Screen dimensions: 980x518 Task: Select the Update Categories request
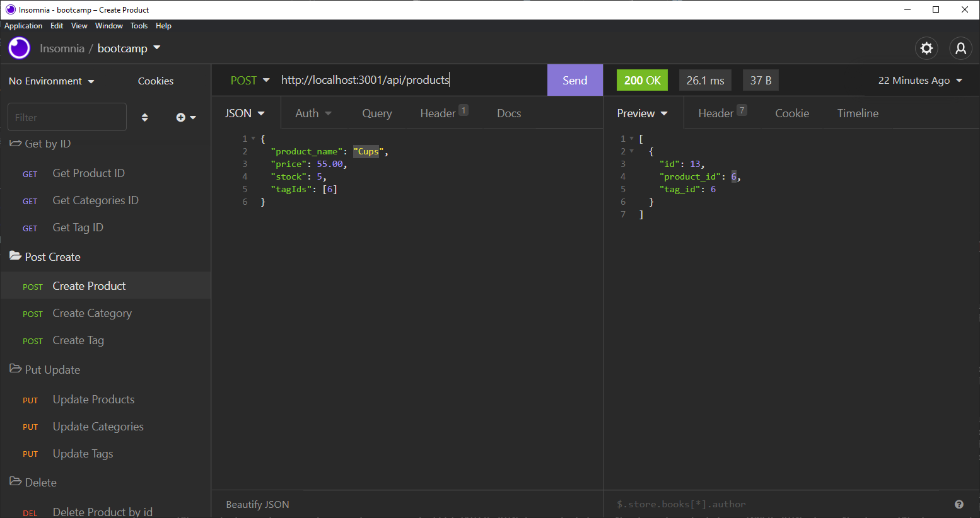[x=106, y=427]
